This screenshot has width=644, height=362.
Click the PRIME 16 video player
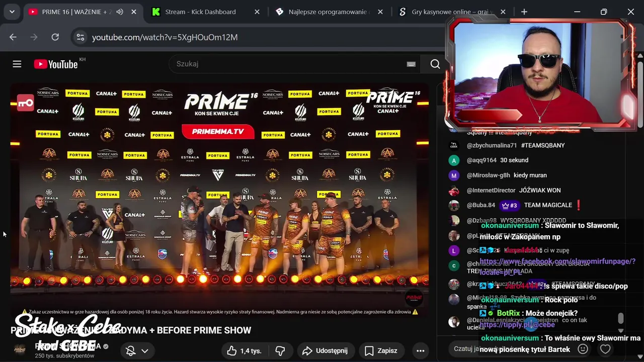tap(219, 200)
